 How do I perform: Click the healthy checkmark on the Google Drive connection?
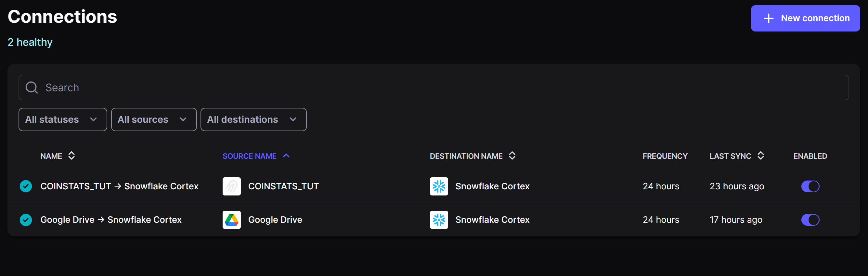26,220
